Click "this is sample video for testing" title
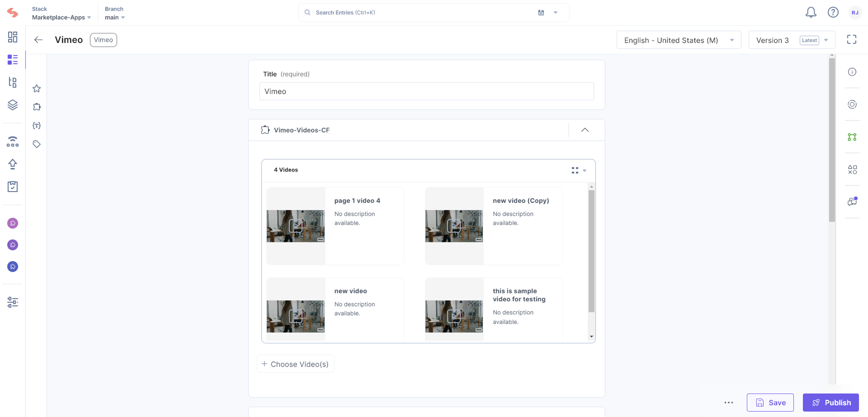This screenshot has width=868, height=417. [519, 295]
